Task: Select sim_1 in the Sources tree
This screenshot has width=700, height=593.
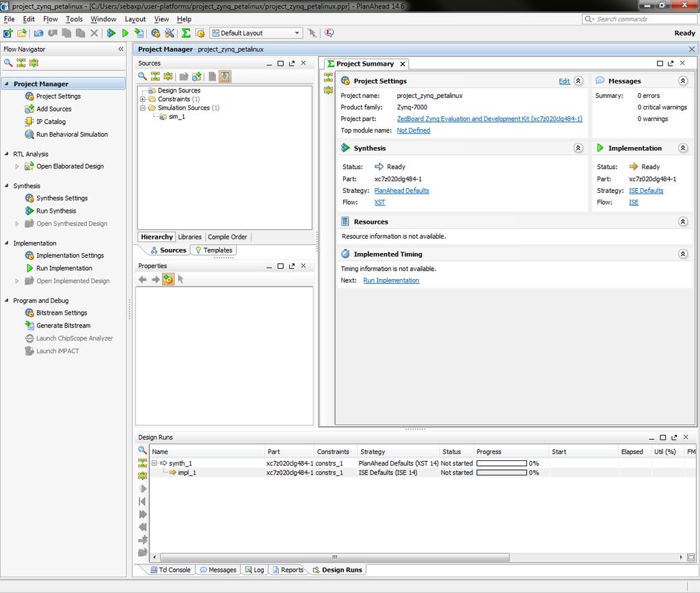Action: [177, 116]
